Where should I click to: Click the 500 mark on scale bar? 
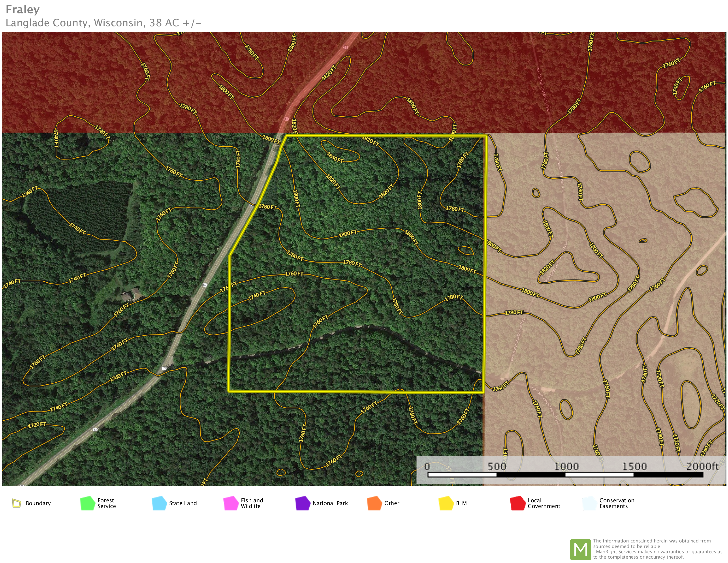[497, 466]
